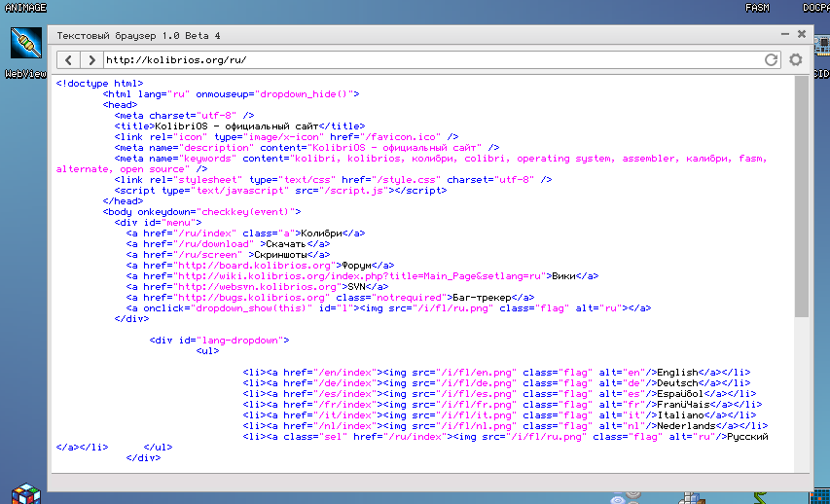Launch the WebView desktop icon
830x504 pixels.
coord(26,44)
